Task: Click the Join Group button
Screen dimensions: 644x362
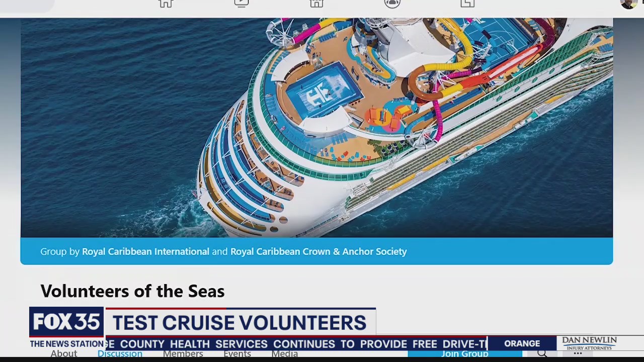Action: [x=465, y=353]
